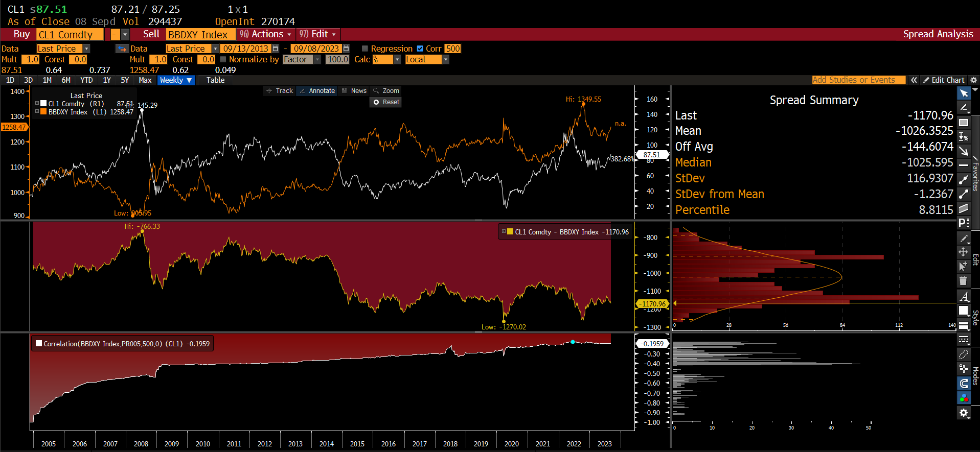Image resolution: width=980 pixels, height=452 pixels.
Task: Open calendar for end date 09/08/2023
Action: coord(346,49)
